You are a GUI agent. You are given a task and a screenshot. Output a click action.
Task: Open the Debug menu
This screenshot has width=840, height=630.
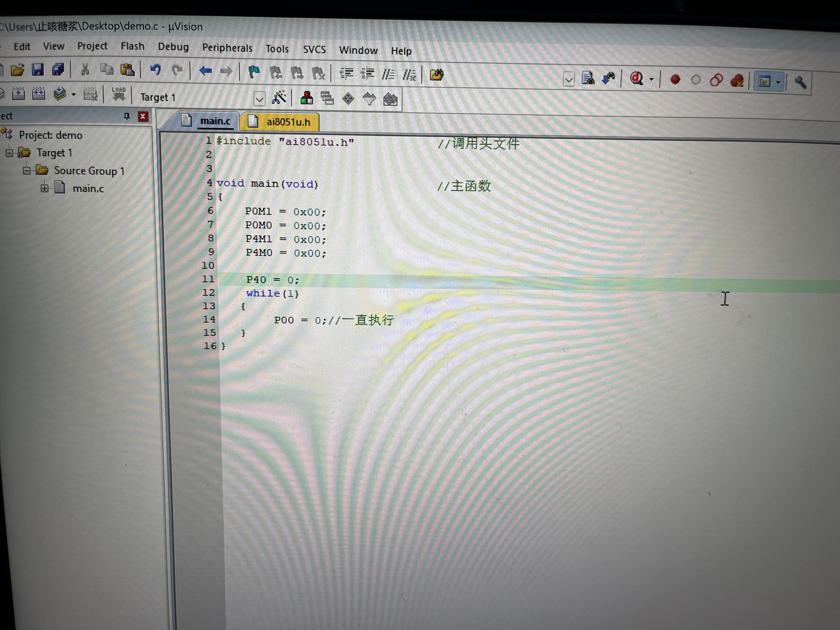pos(173,47)
